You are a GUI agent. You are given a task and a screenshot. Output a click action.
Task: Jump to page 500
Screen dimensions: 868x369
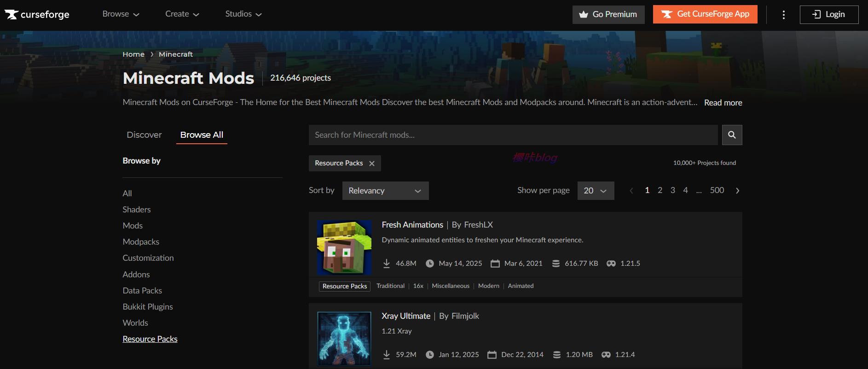click(717, 190)
